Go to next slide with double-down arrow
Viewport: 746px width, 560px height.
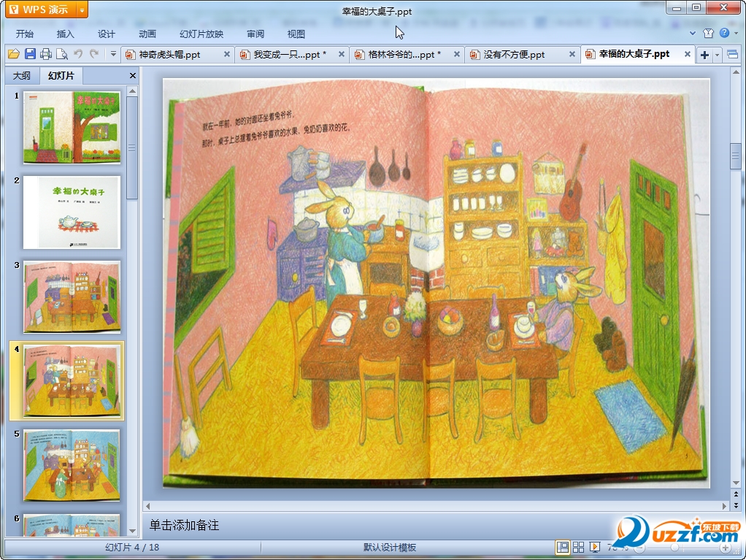pyautogui.click(x=736, y=505)
